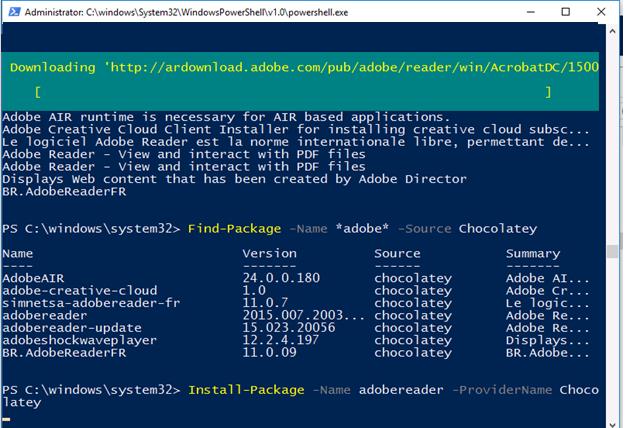Click the 'Le logiciel Adobe Reader' line
The height and width of the screenshot is (428, 625).
tap(296, 142)
